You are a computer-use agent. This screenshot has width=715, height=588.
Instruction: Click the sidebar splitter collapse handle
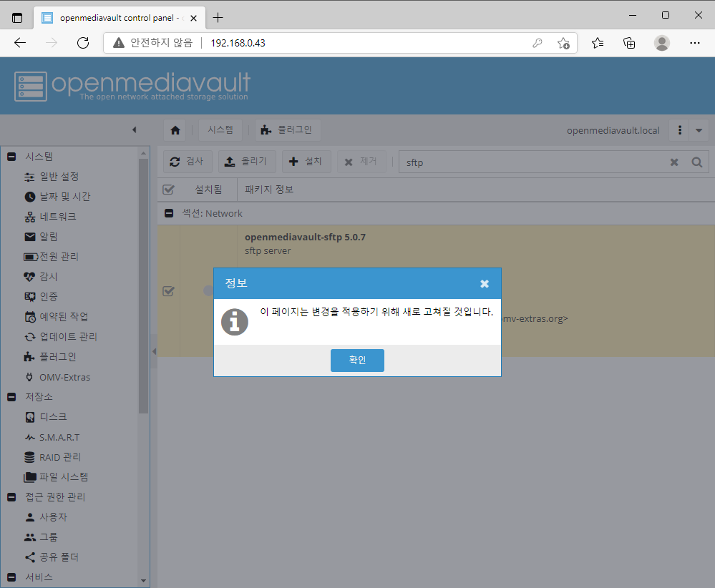point(154,351)
